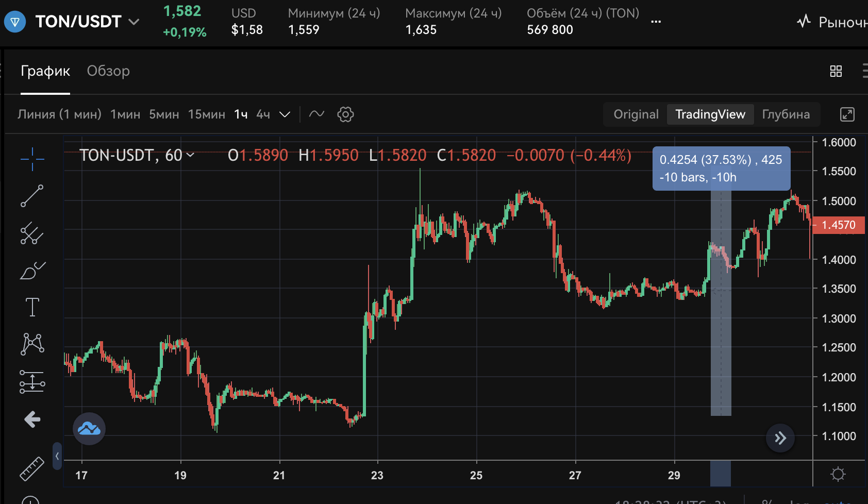Viewport: 868px width, 504px height.
Task: Click the market pulse icon at top right
Action: (804, 21)
